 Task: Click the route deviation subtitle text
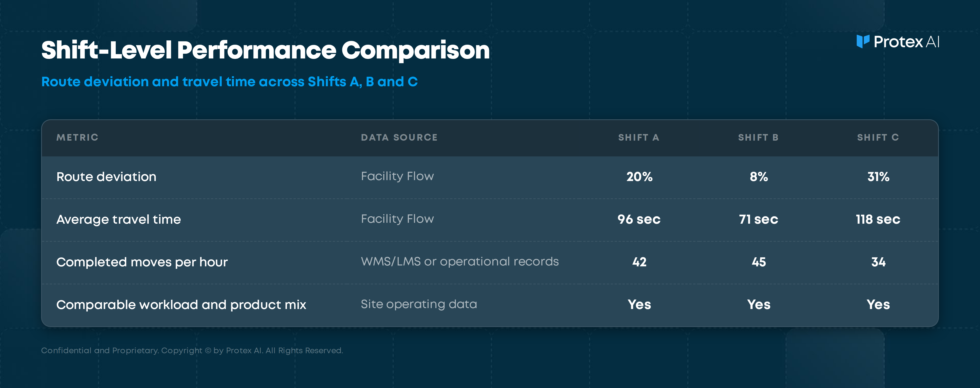coord(229,82)
